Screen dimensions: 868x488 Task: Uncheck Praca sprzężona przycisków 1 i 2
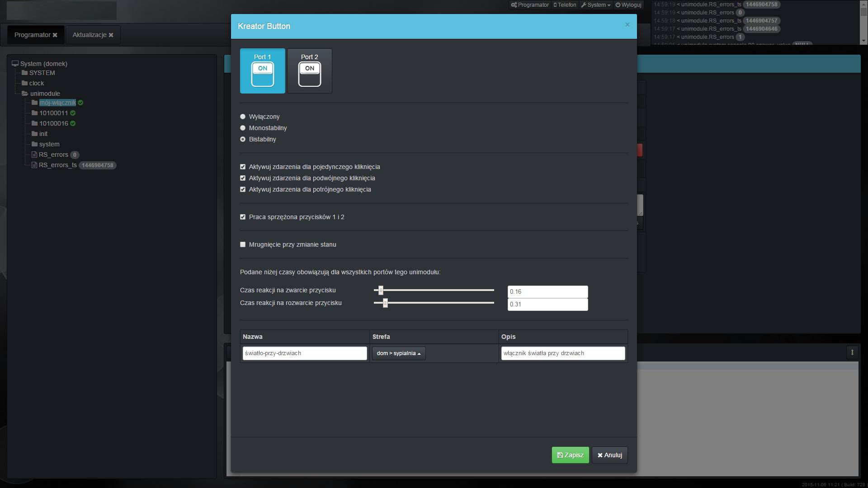tap(243, 217)
